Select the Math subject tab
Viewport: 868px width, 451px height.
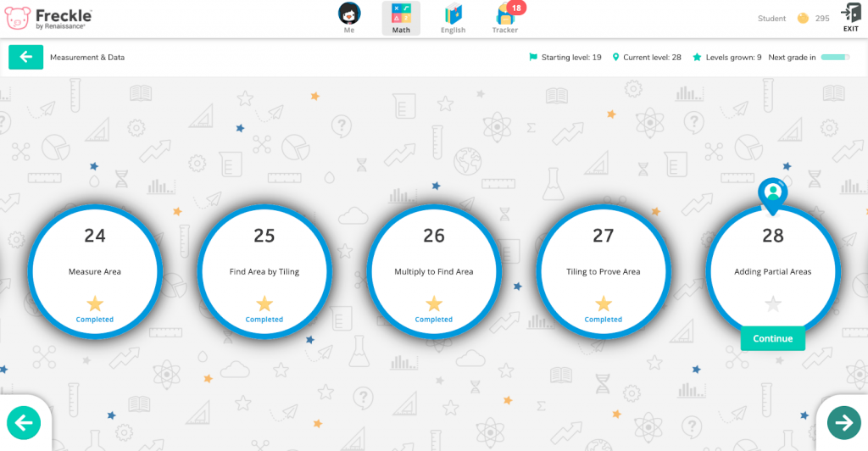tap(401, 19)
